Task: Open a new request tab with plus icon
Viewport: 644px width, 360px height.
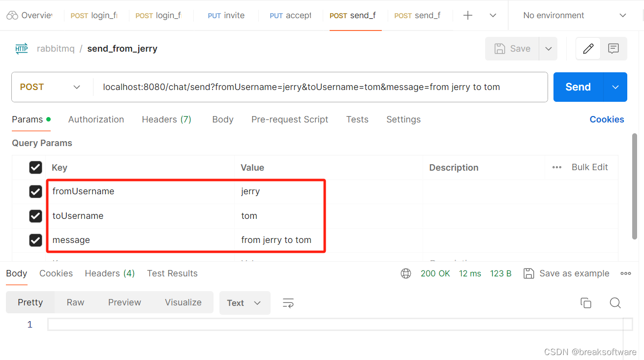Action: [x=468, y=15]
